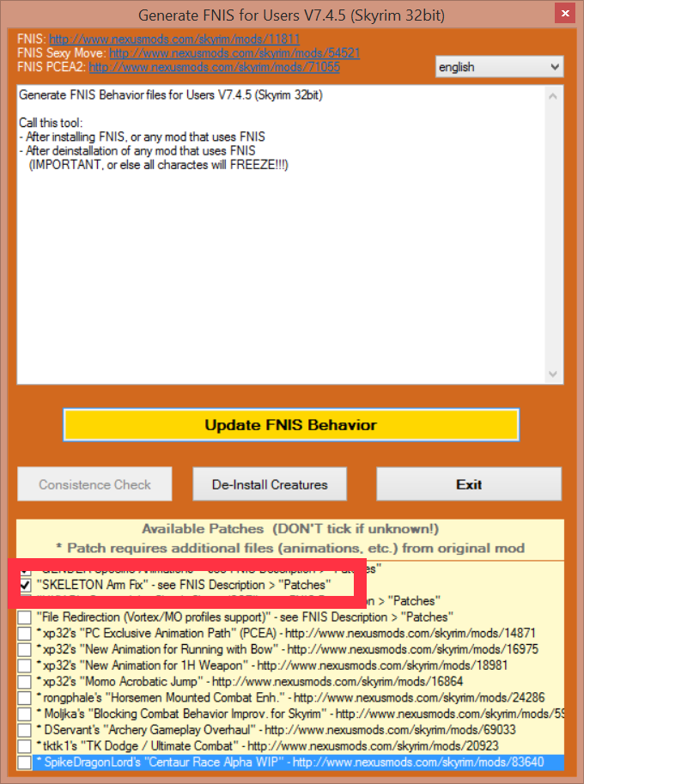Tick rongphale's Horsemen Mounted Combat Enh. checkbox
Viewport: 687px width, 784px height.
point(25,698)
